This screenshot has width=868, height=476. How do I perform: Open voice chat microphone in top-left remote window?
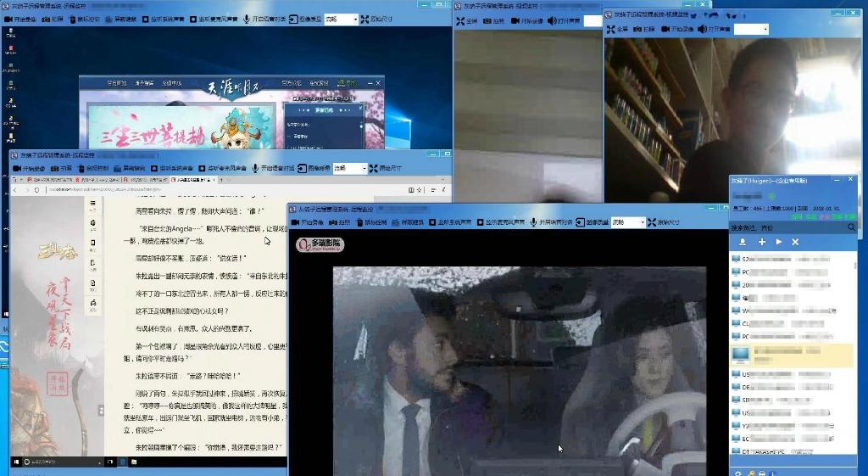(x=247, y=20)
